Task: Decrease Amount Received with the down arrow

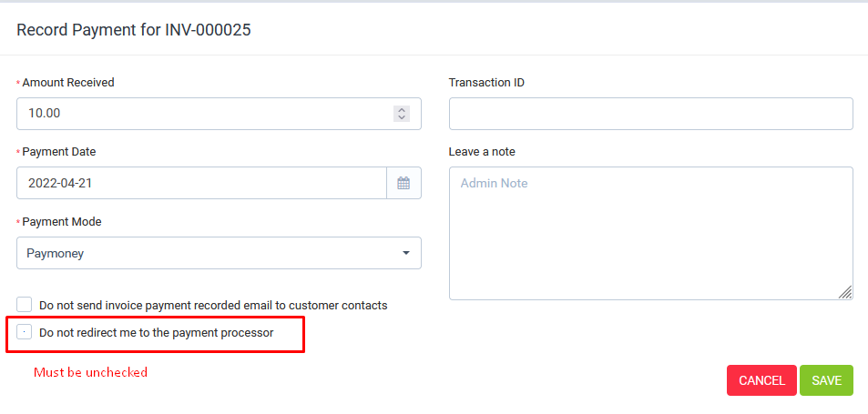Action: click(402, 117)
